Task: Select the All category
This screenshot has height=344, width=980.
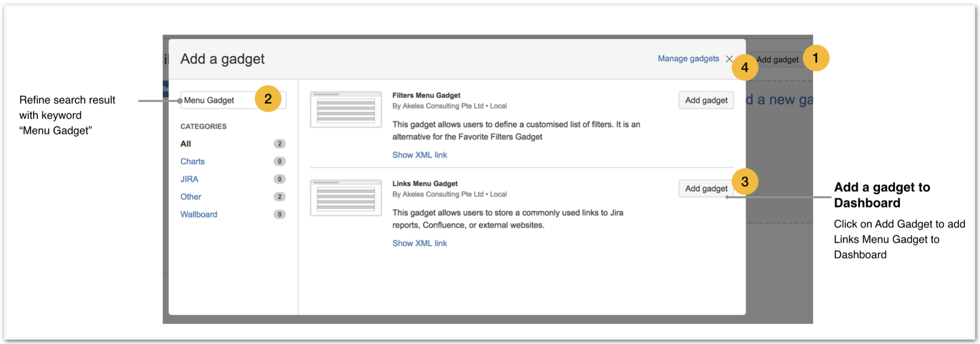Action: click(186, 144)
